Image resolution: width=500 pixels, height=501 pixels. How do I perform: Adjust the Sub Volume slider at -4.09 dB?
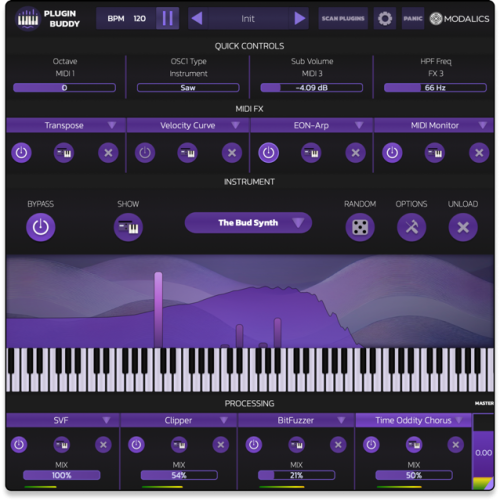(312, 88)
